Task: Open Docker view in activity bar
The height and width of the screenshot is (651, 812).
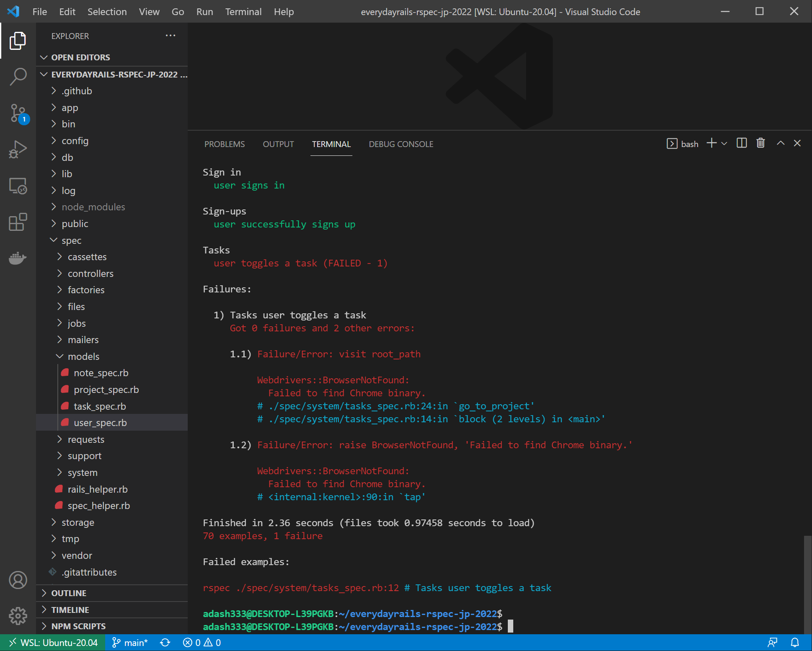Action: tap(18, 258)
